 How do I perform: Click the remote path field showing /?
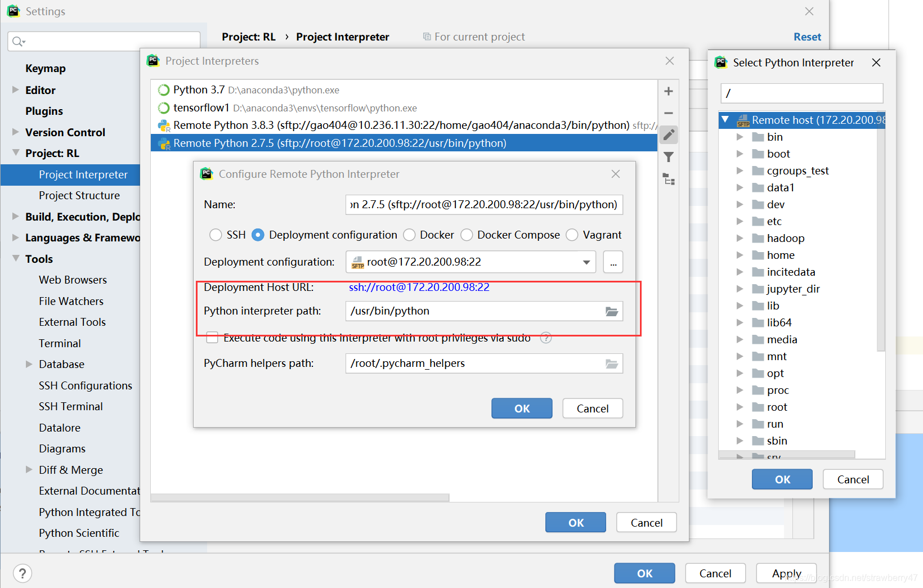pyautogui.click(x=802, y=93)
